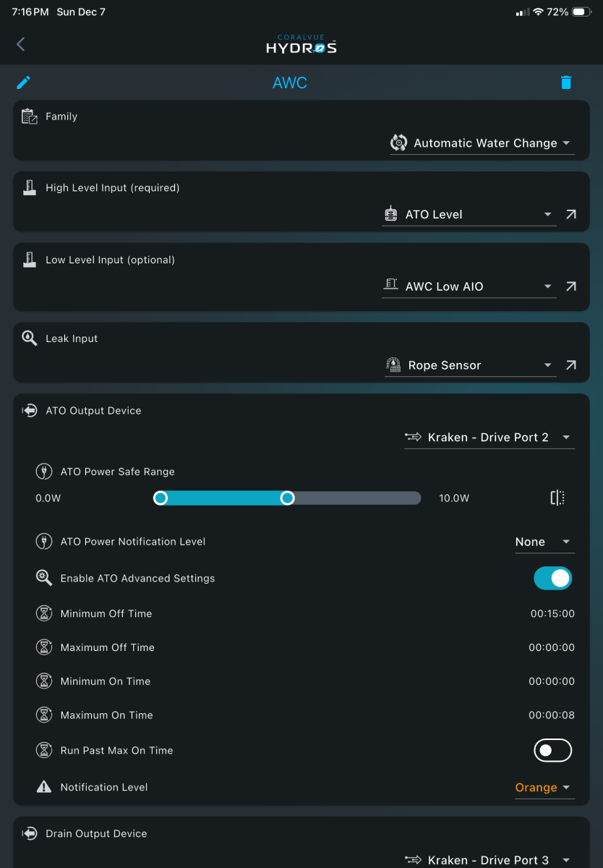Open the Rope Sensor leak input dropdown

pyautogui.click(x=470, y=365)
